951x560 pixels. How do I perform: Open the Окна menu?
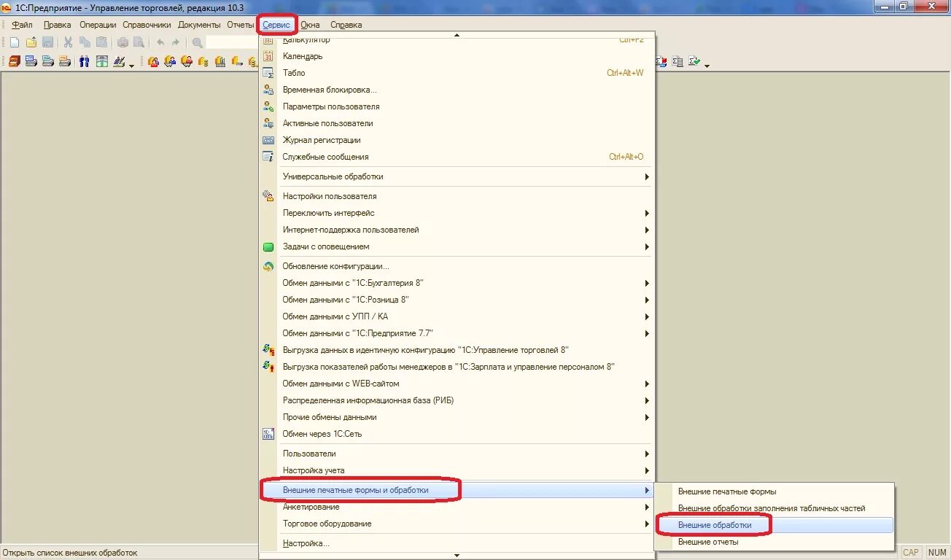[310, 25]
